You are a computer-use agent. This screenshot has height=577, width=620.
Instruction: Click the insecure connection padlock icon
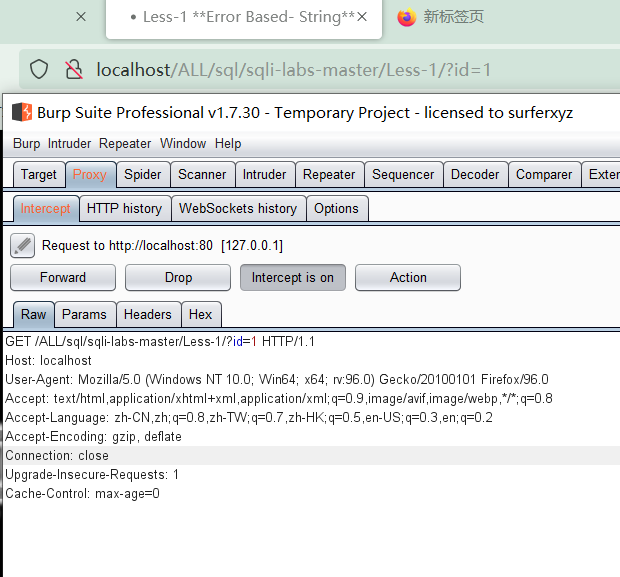(74, 69)
